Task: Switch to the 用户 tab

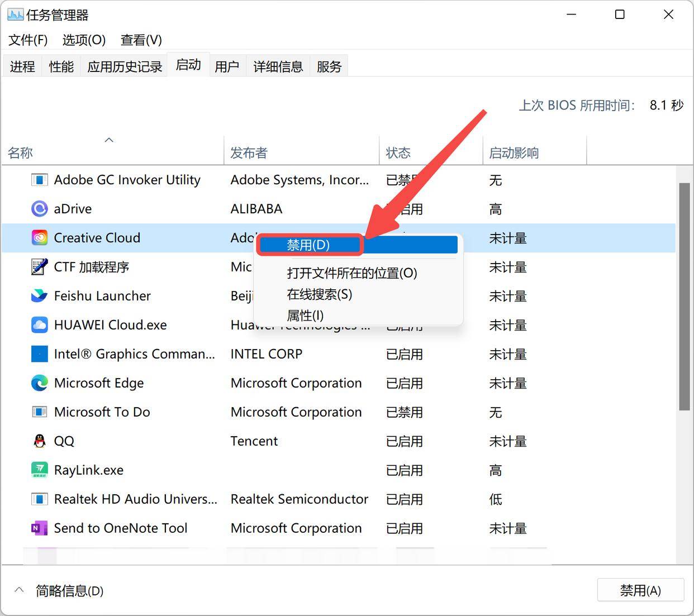Action: point(227,66)
